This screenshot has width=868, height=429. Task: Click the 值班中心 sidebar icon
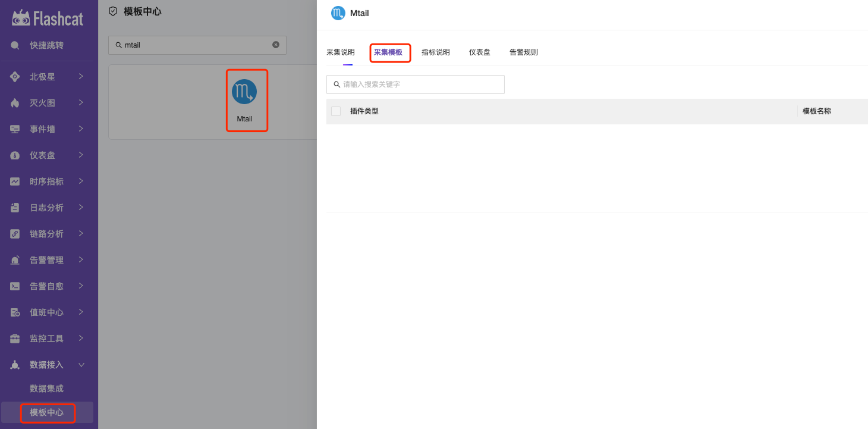pyautogui.click(x=15, y=312)
